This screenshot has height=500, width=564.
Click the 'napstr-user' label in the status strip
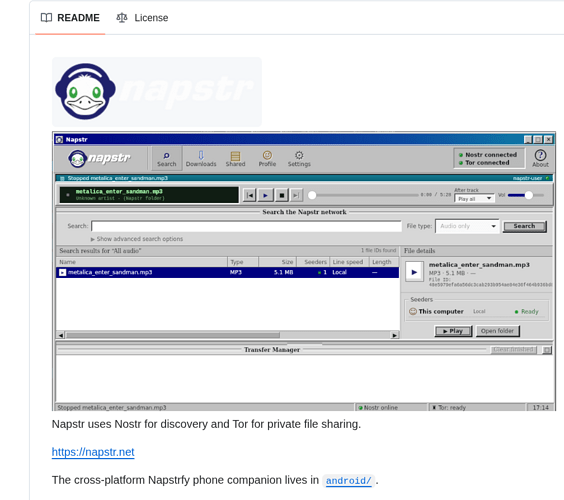(527, 178)
